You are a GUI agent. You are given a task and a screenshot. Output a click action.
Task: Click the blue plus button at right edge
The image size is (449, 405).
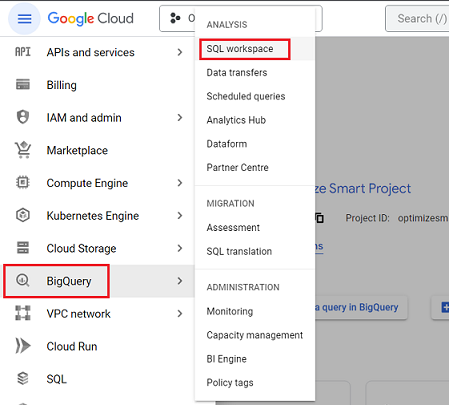point(445,307)
